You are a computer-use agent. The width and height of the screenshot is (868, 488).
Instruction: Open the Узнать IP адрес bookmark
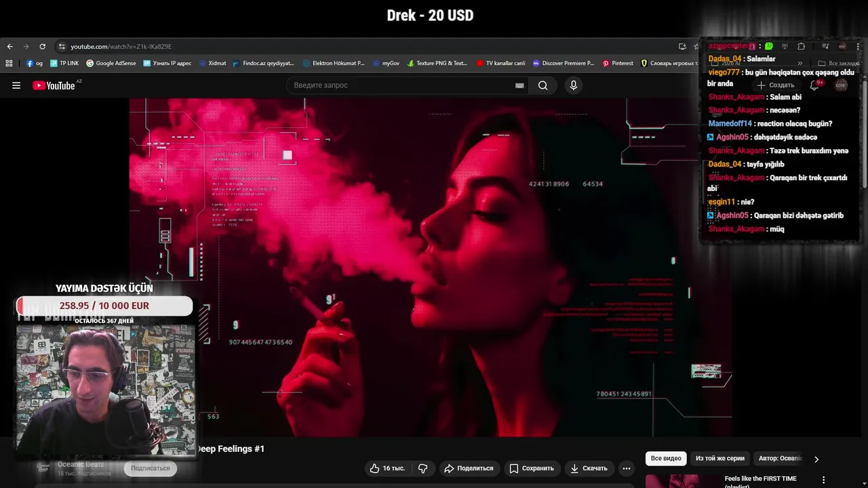[x=167, y=63]
